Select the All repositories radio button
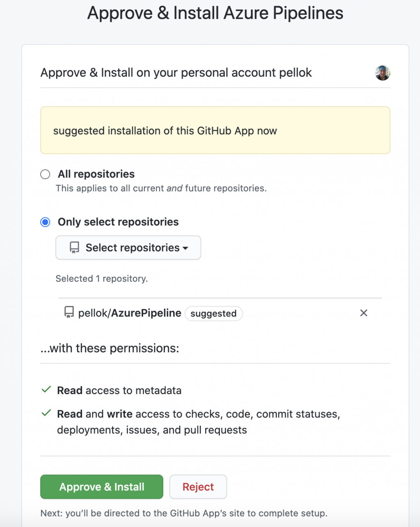 (x=45, y=174)
